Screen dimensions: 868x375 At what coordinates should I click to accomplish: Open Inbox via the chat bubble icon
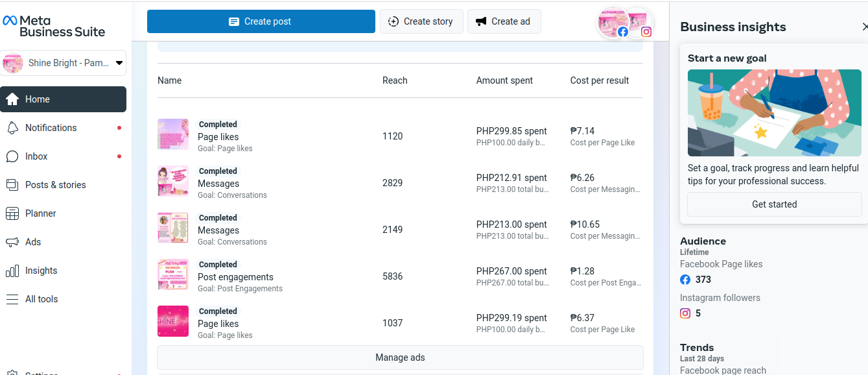12,156
